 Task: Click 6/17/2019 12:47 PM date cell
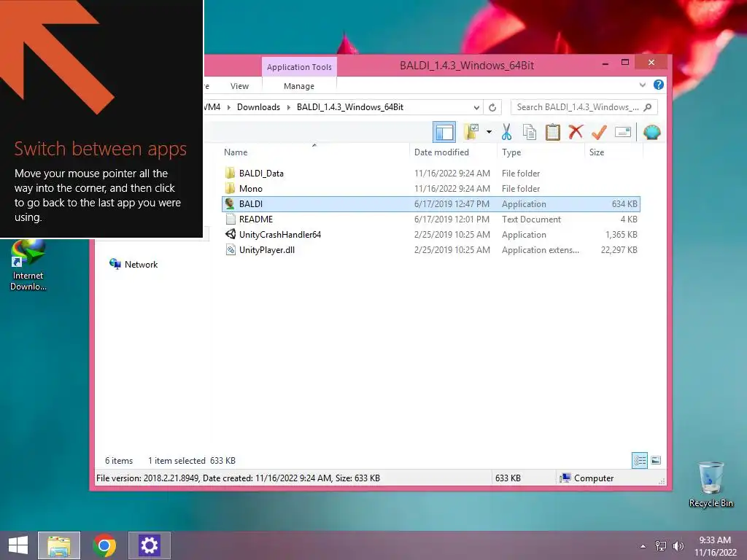452,204
